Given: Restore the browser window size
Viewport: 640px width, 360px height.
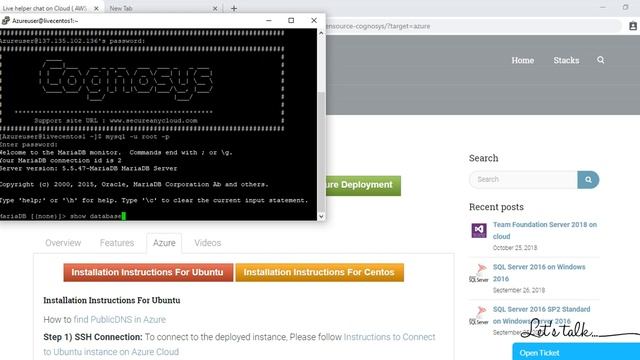Looking at the screenshot, I should [625, 7].
